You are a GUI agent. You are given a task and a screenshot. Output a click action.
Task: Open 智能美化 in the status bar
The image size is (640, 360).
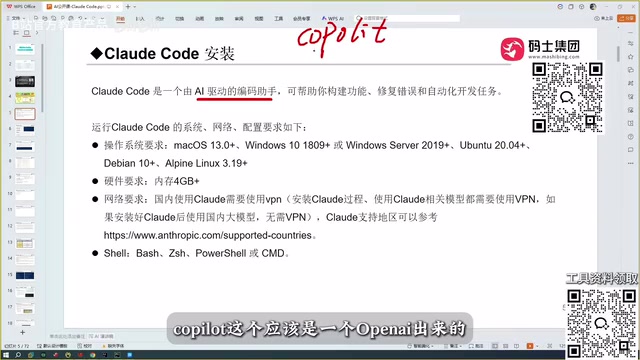(x=420, y=346)
